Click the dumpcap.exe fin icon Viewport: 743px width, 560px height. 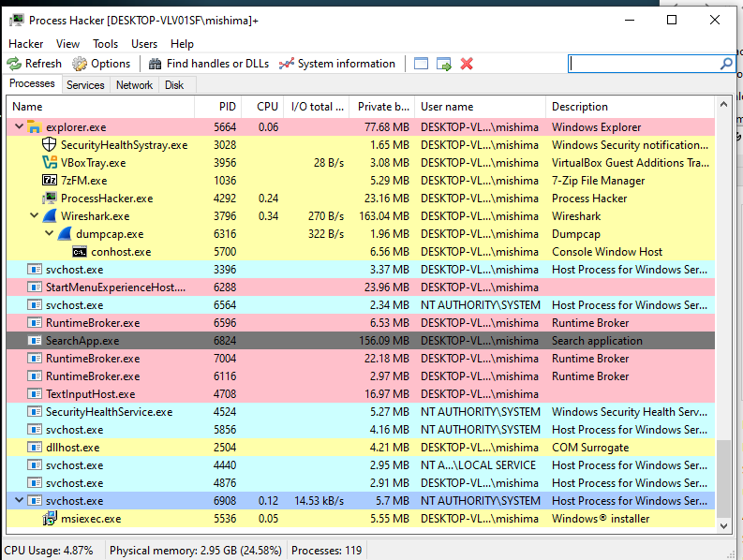65,234
